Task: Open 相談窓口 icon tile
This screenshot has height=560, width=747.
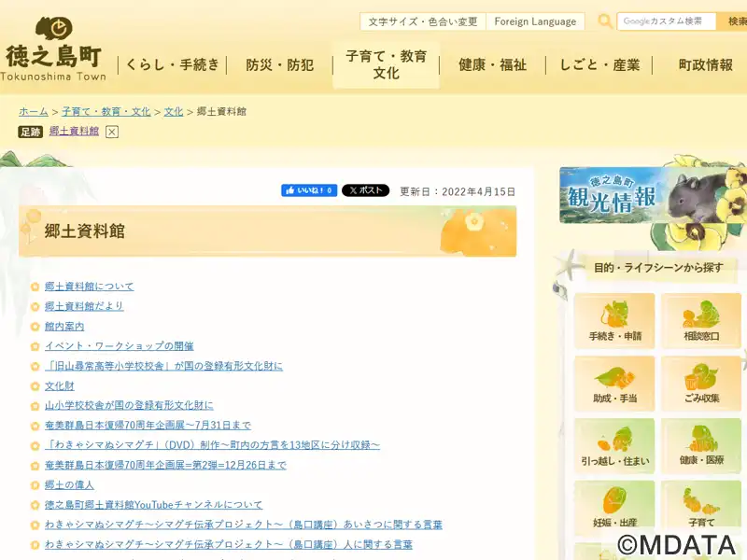Action: click(701, 320)
